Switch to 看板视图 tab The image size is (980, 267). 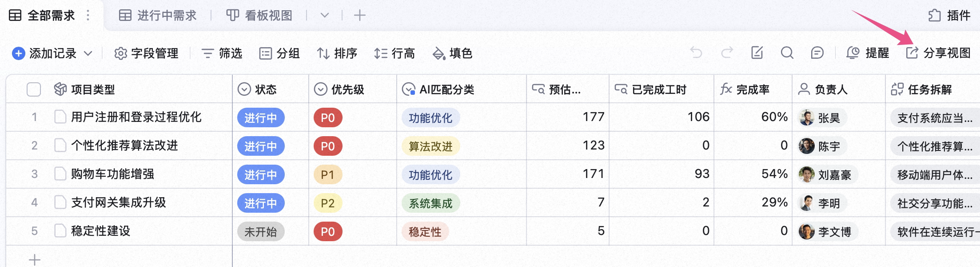click(x=259, y=16)
